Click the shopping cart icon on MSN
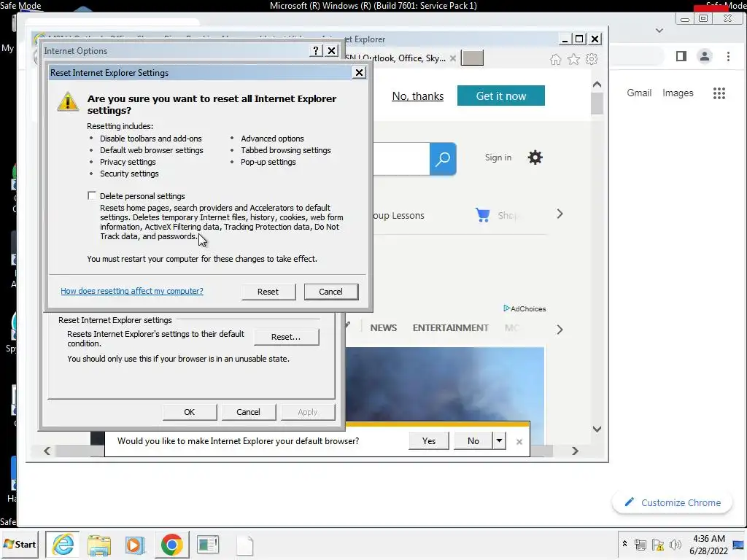747x560 pixels. click(483, 215)
